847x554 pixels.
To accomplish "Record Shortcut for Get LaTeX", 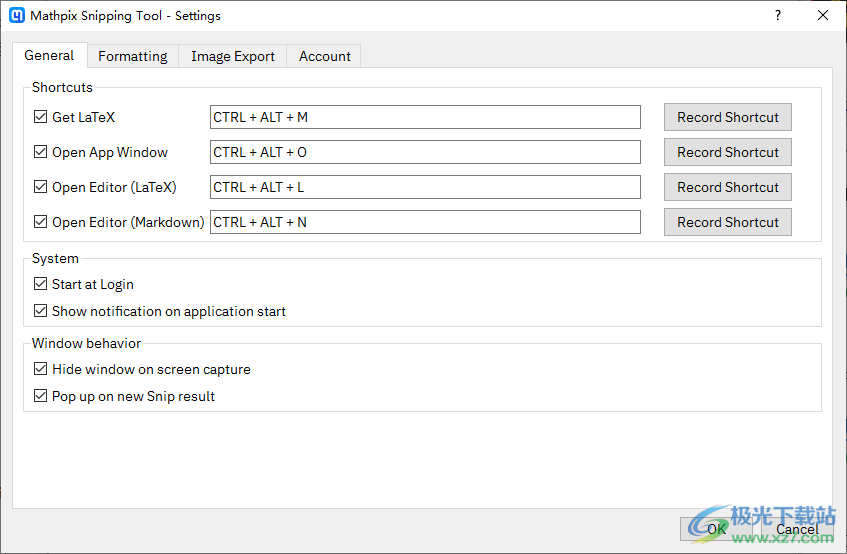I will click(728, 117).
